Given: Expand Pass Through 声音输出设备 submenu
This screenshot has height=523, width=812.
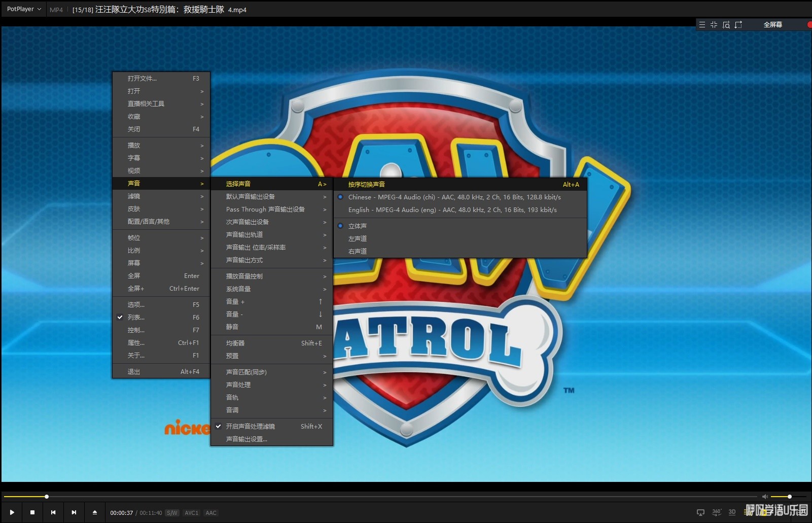Looking at the screenshot, I should 272,209.
